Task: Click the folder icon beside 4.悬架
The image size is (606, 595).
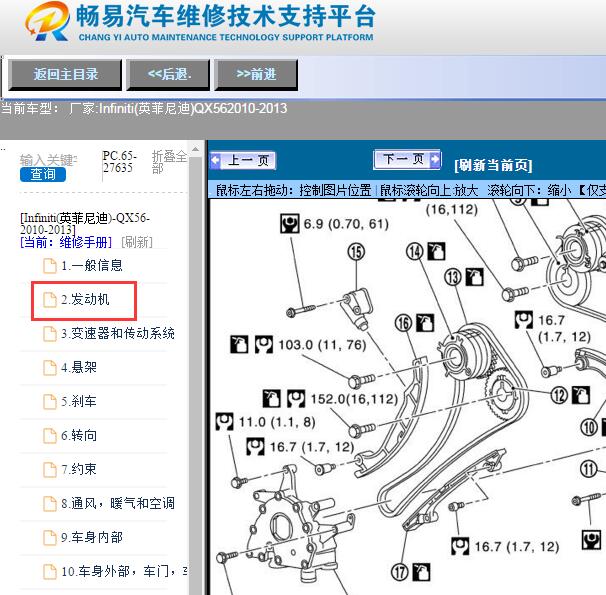Action: click(50, 368)
